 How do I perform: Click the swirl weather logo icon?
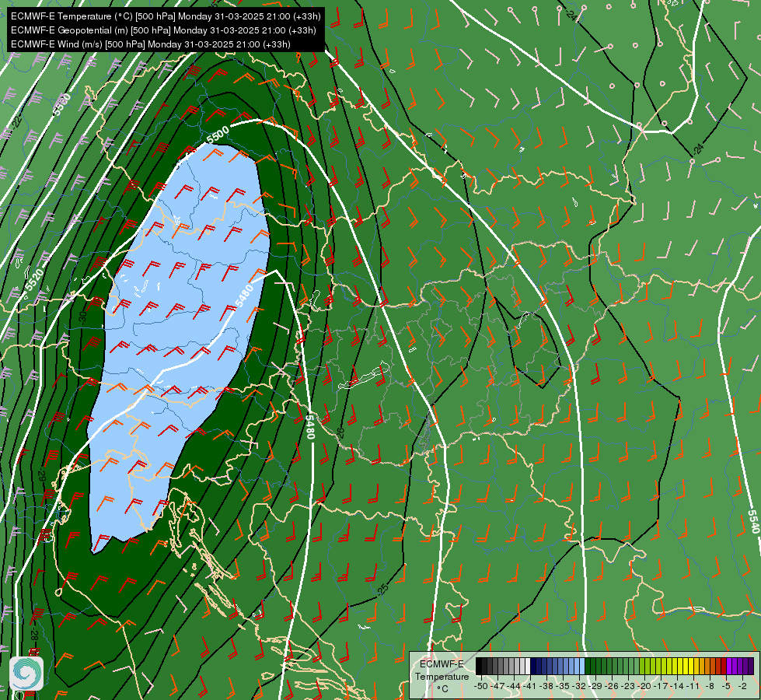tap(26, 674)
